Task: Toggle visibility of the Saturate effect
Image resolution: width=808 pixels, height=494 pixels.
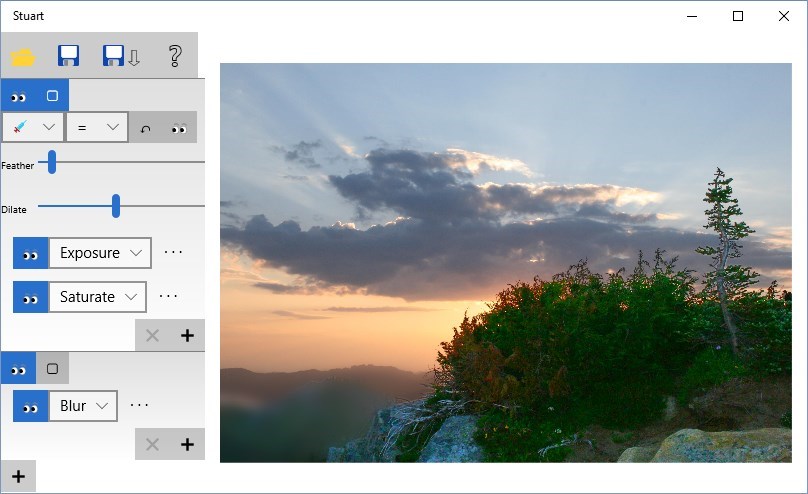Action: coord(30,297)
